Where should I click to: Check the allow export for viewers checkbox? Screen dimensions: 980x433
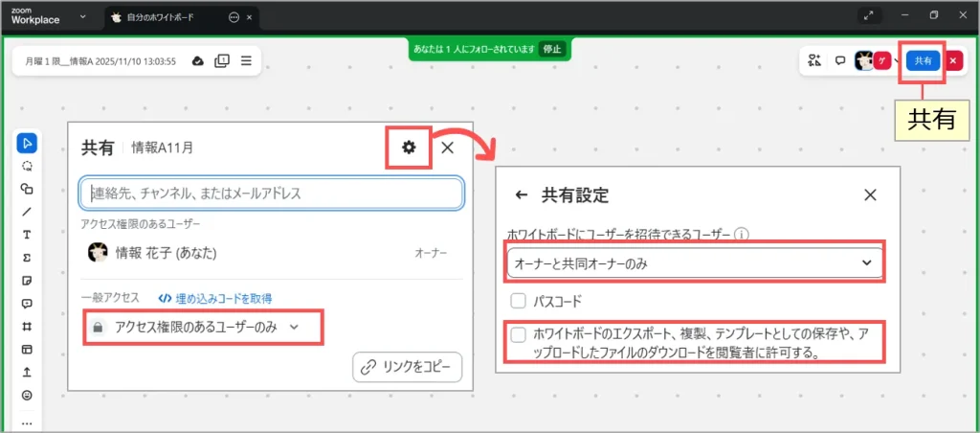(519, 334)
